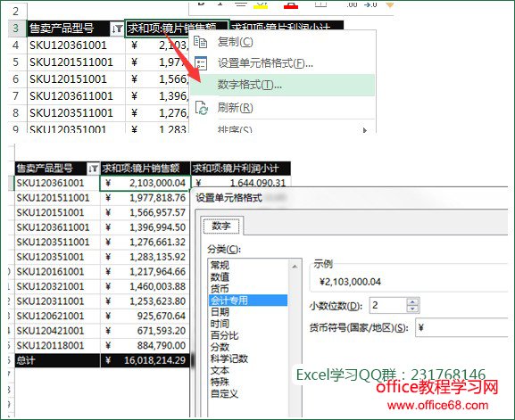Open the 排序(S) submenu arrow
The height and width of the screenshot is (420, 515).
[x=364, y=130]
